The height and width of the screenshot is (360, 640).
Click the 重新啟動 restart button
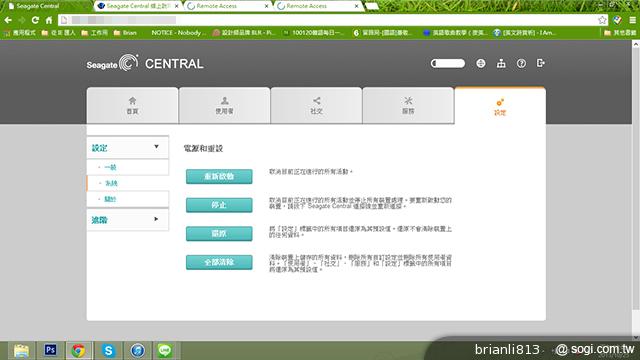click(x=219, y=176)
